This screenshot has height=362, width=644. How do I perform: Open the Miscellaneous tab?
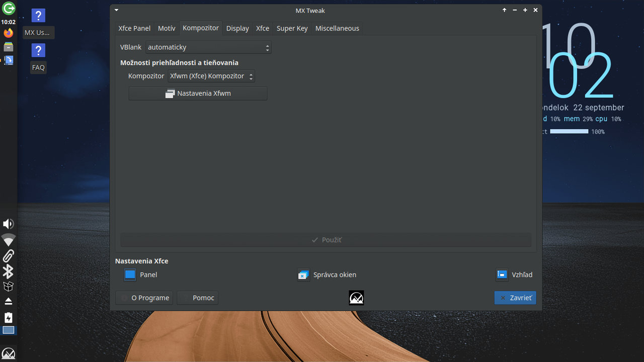click(x=337, y=28)
